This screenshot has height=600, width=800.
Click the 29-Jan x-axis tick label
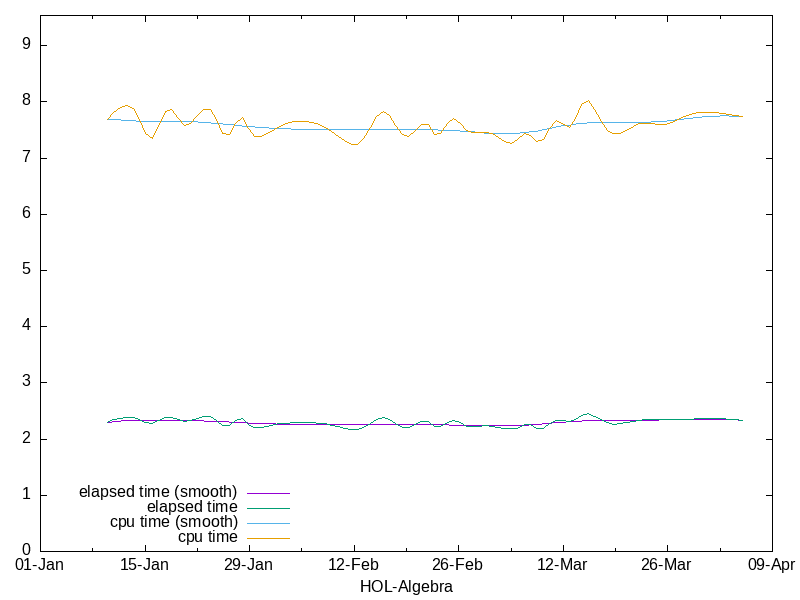click(x=248, y=566)
